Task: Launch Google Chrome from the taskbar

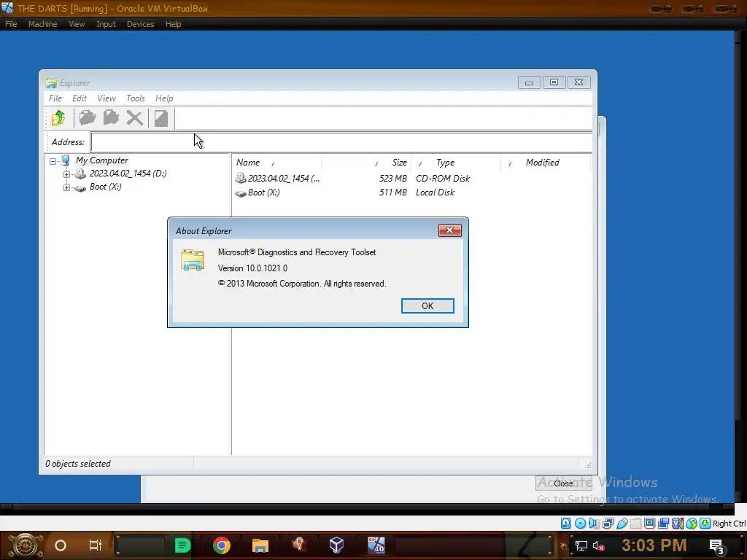Action: pyautogui.click(x=222, y=545)
